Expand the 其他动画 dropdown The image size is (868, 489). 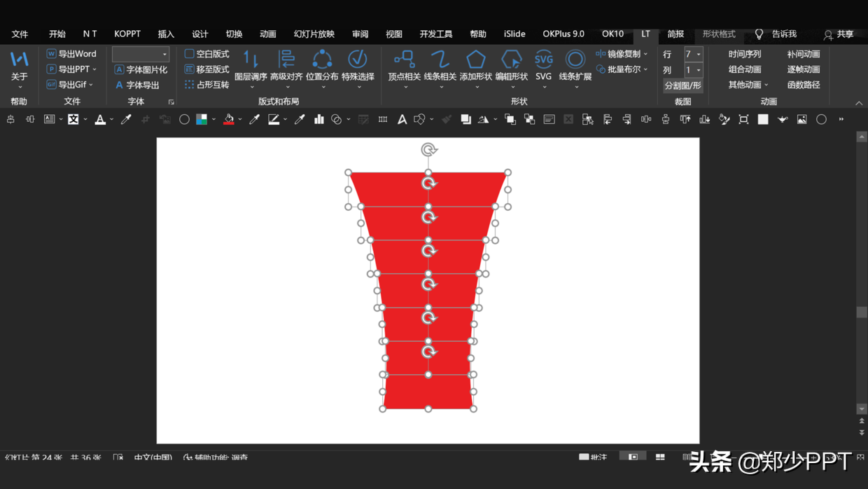coord(766,85)
